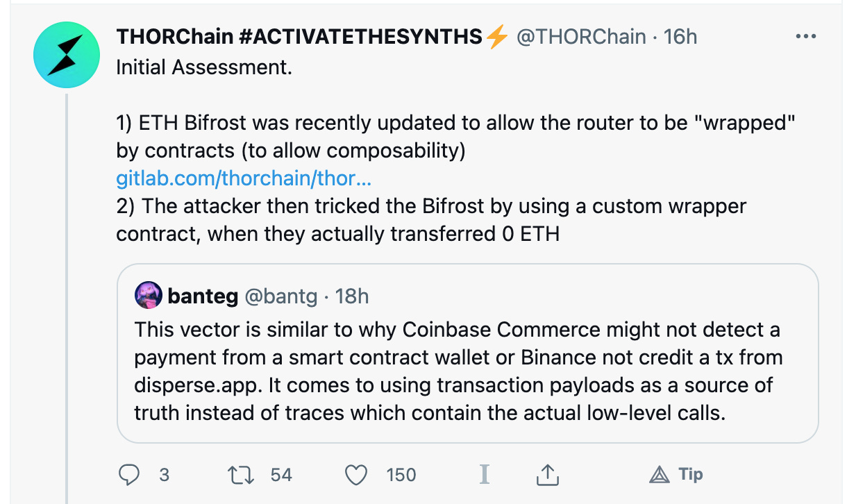Click the share upload arrow icon
The width and height of the screenshot is (847, 504).
pos(548,474)
